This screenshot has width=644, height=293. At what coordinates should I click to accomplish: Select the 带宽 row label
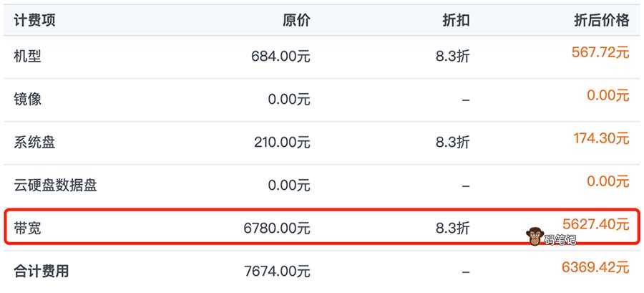coord(28,229)
